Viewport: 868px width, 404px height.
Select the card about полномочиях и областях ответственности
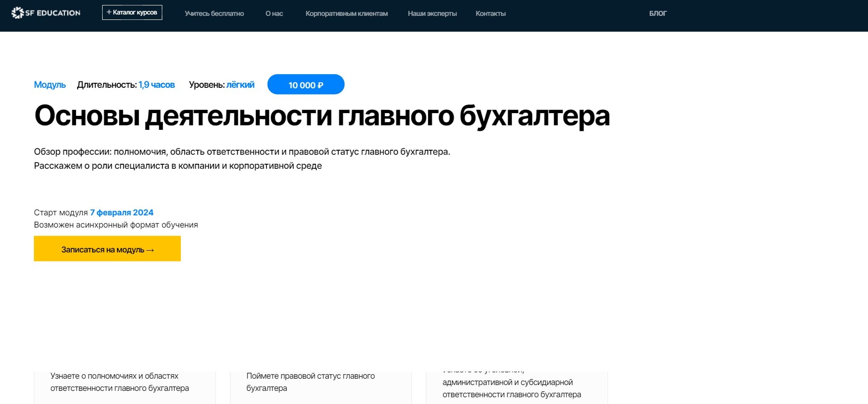point(124,385)
